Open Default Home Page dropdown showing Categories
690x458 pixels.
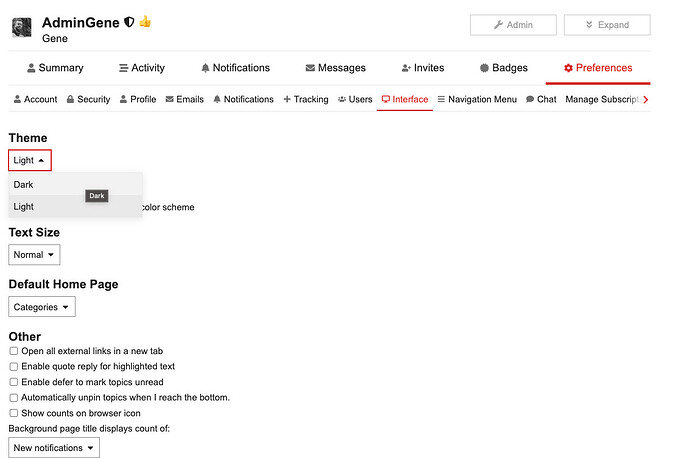pos(42,307)
